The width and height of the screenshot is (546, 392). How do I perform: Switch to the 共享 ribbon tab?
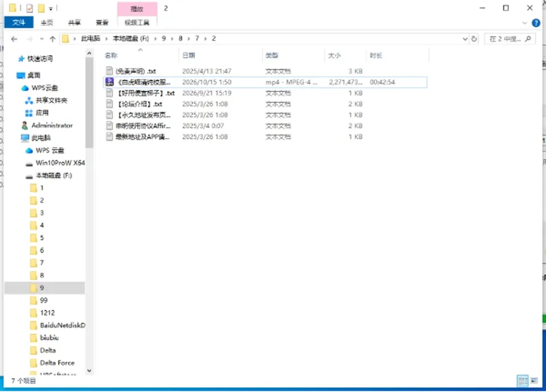pyautogui.click(x=74, y=23)
